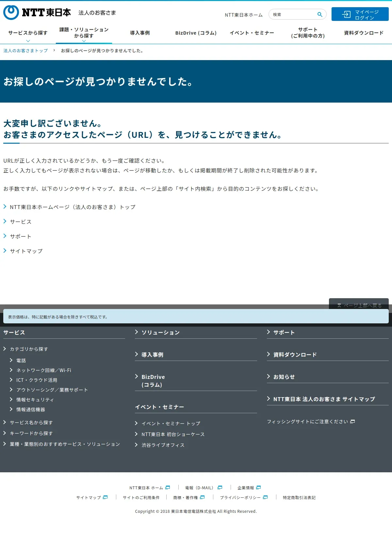This screenshot has height=552, width=392.
Task: Click external-link icon beside NTT東日本 ホーム
Action: pos(168,488)
